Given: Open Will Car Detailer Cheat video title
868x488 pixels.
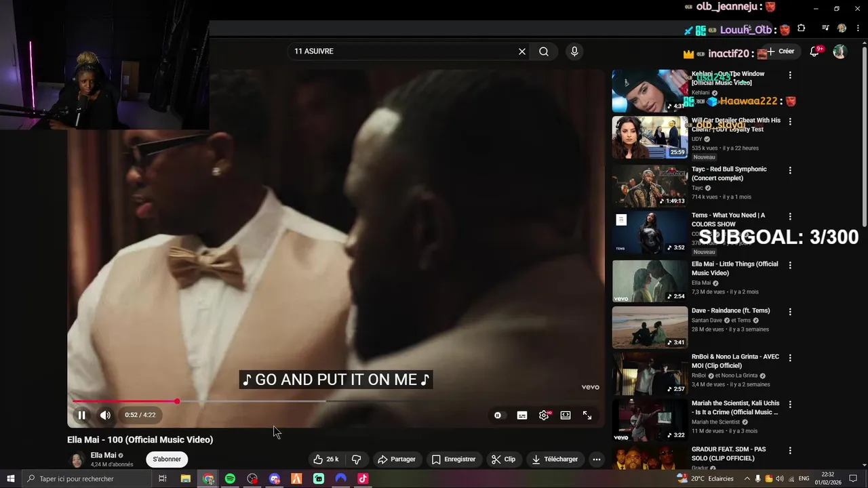Looking at the screenshot, I should [x=736, y=125].
